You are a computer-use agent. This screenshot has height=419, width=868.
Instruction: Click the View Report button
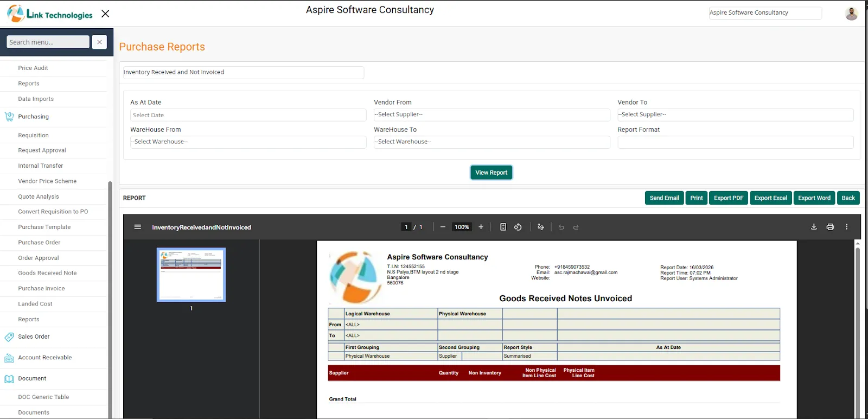(491, 173)
